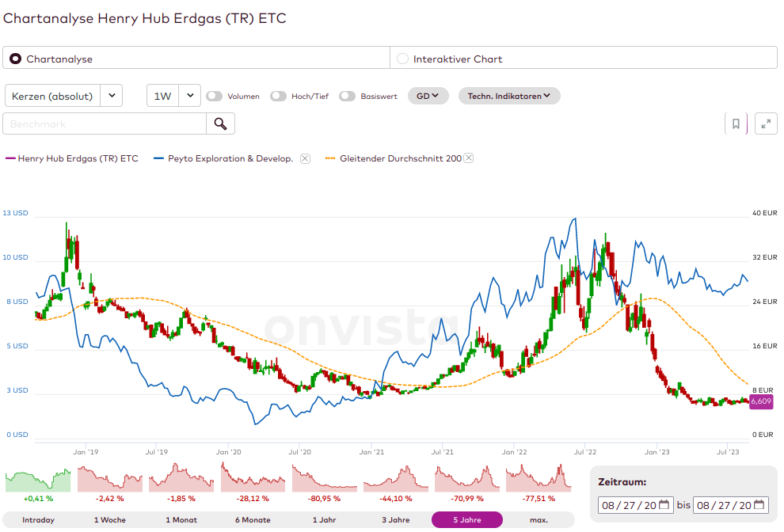The height and width of the screenshot is (532, 784).
Task: Turn on the Basiswert toggle
Action: click(347, 96)
